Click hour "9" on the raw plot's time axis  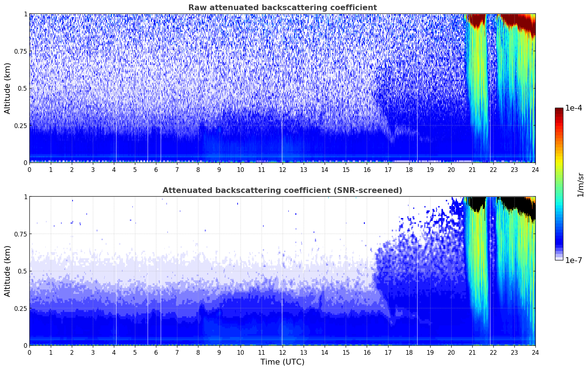[x=219, y=169]
